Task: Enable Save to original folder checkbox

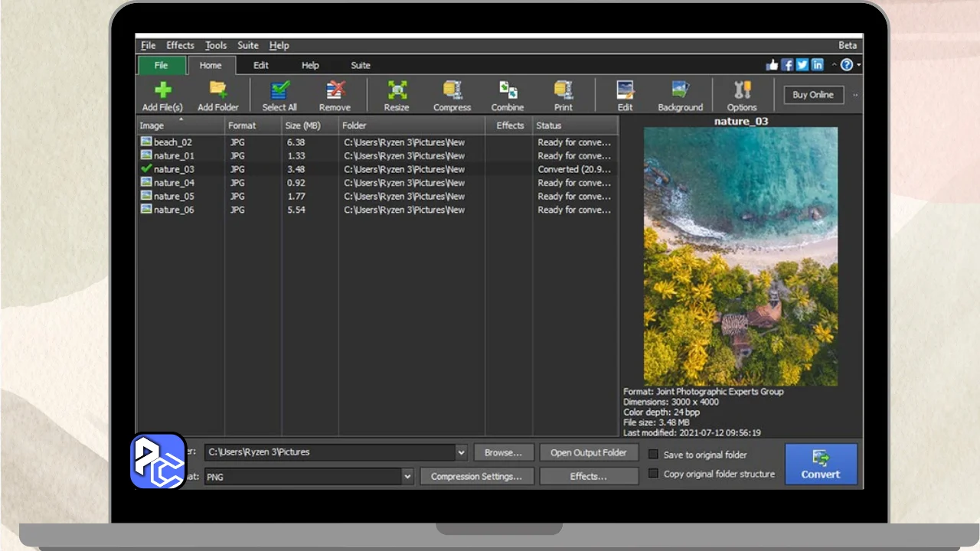Action: [x=653, y=454]
